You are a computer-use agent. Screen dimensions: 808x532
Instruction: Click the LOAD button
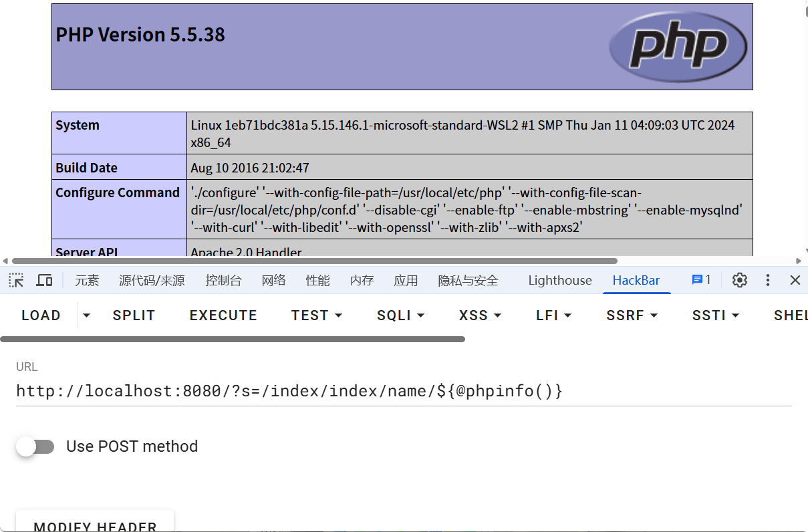[41, 315]
